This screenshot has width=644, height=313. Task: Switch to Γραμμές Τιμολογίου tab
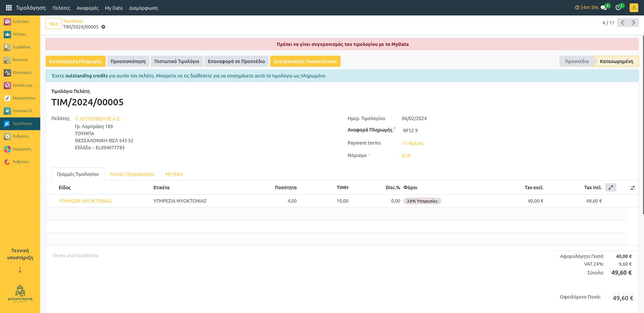click(78, 174)
